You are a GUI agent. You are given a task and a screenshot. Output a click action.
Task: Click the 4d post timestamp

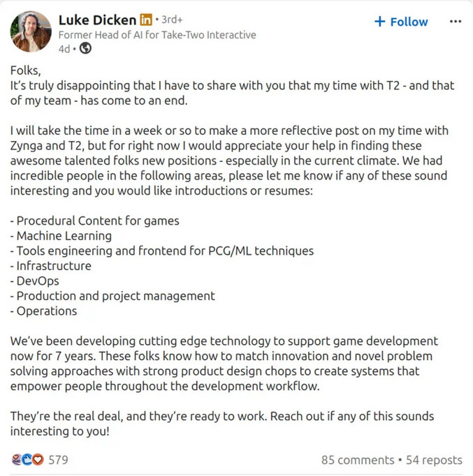point(64,49)
